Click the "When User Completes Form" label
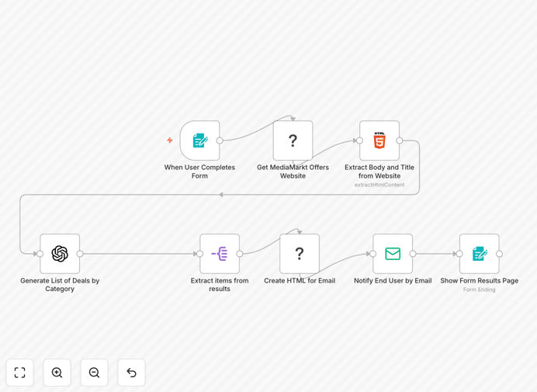Screen dimensions: 537x392 click(x=199, y=172)
